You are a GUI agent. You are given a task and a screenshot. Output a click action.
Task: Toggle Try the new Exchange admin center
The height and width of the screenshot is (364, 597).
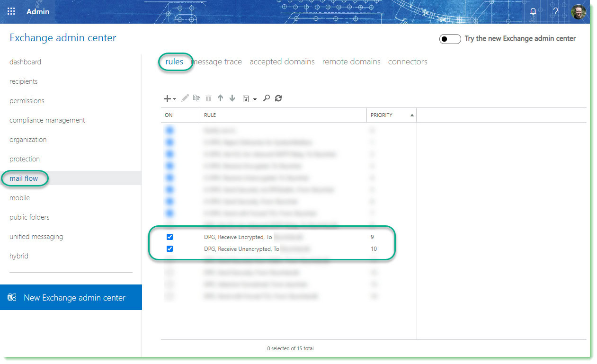coord(450,39)
